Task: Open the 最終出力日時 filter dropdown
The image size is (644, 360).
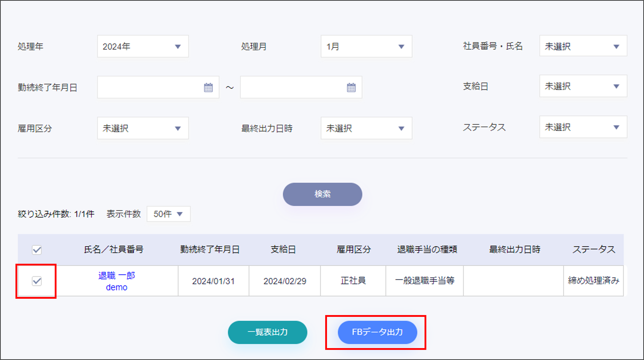Action: (366, 128)
